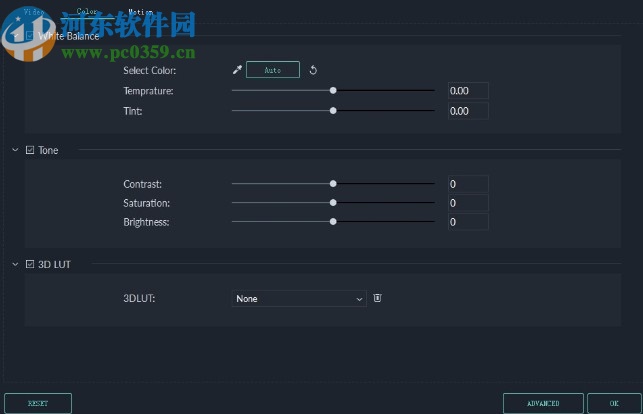The width and height of the screenshot is (643, 414).
Task: Toggle the White Balance checkbox
Action: click(x=30, y=36)
